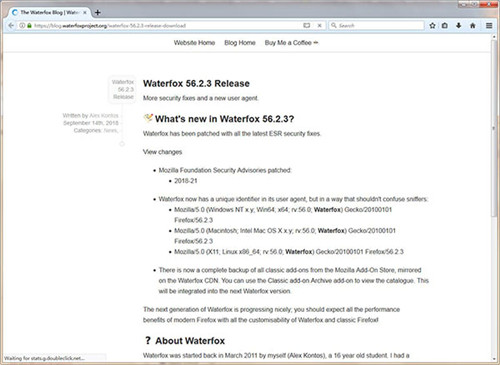Viewport: 500px width, 365px height.
Task: Click the magnifier icon in search box
Action: click(334, 25)
